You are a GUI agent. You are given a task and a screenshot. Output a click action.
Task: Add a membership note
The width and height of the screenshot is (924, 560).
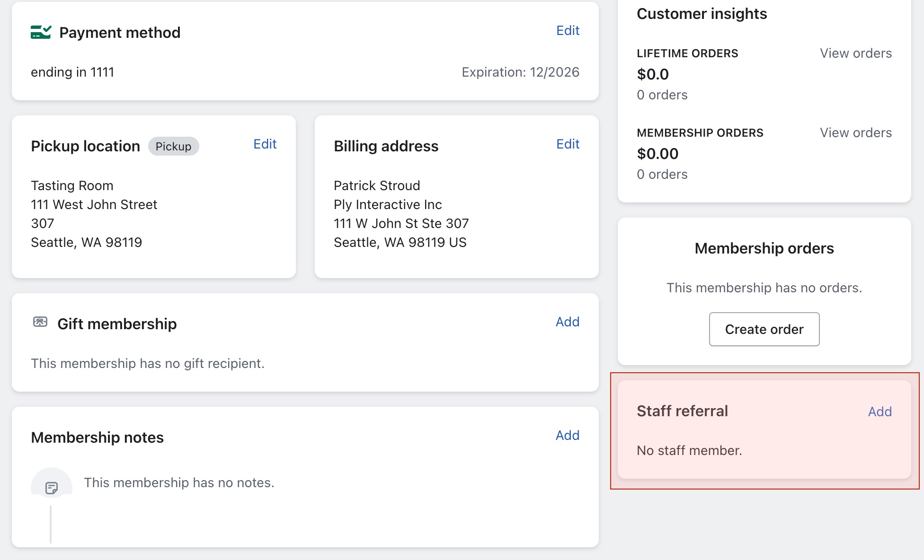click(567, 436)
